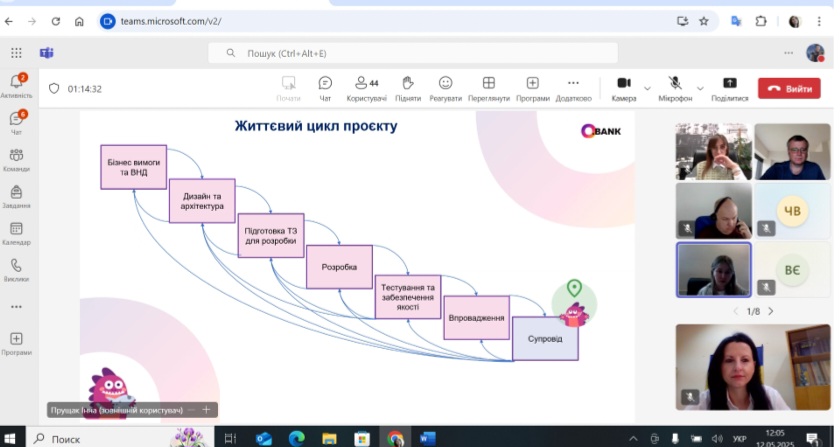
Task: Leave the meeting with the Вийти button
Action: click(x=789, y=88)
